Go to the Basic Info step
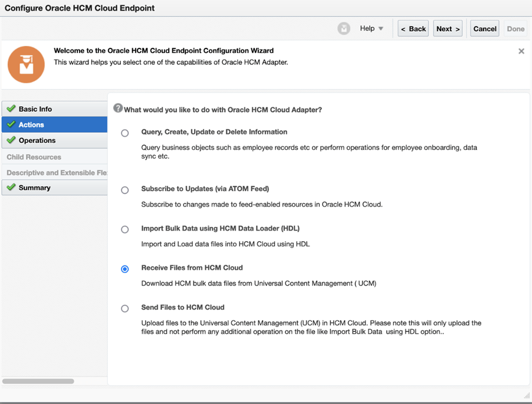Viewport: 532px width, 404px height. 35,109
